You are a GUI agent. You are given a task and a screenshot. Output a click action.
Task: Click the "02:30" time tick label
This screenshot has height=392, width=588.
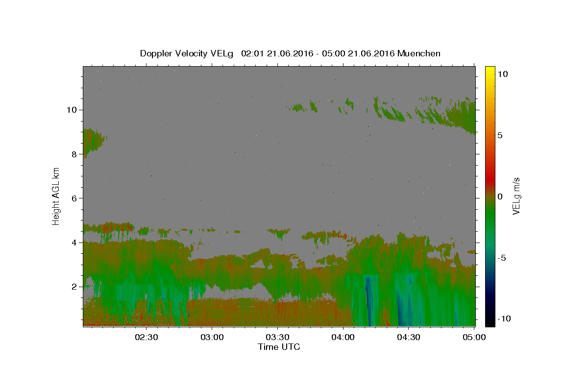(147, 337)
